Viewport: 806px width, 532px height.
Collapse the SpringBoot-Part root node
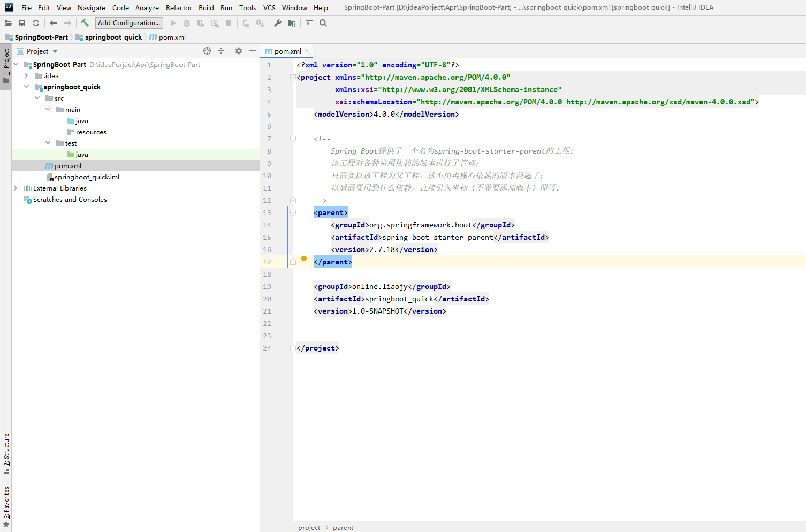pos(16,64)
